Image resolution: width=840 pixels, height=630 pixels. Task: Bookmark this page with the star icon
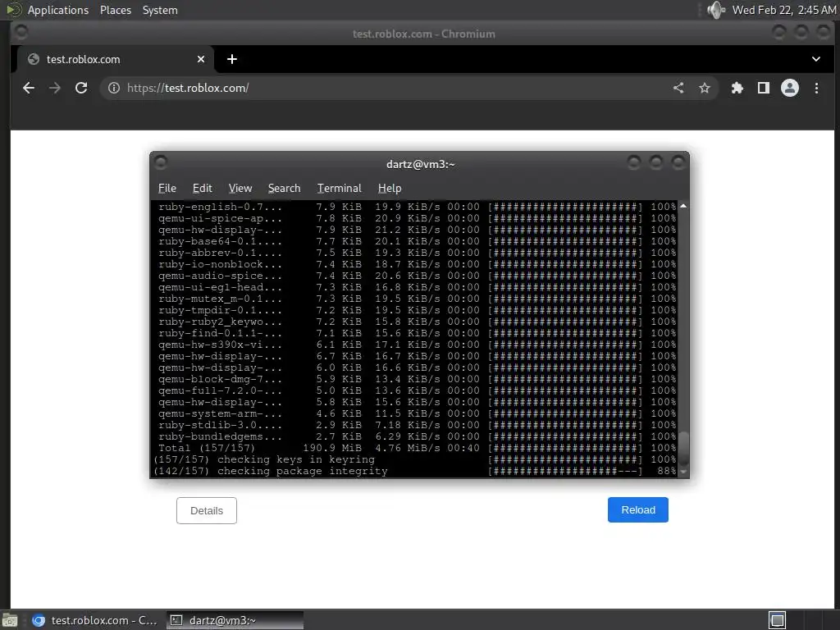coord(705,88)
